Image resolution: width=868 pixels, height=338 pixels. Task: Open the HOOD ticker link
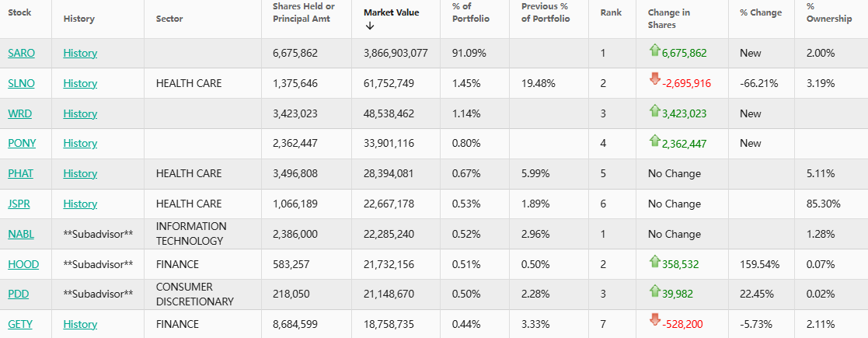(x=23, y=264)
